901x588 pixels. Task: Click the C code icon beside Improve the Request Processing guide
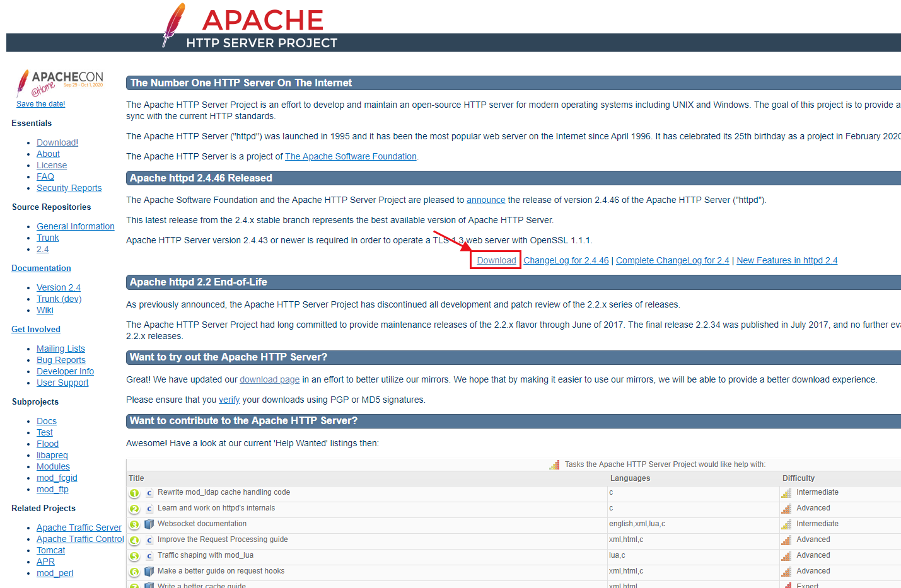click(149, 540)
